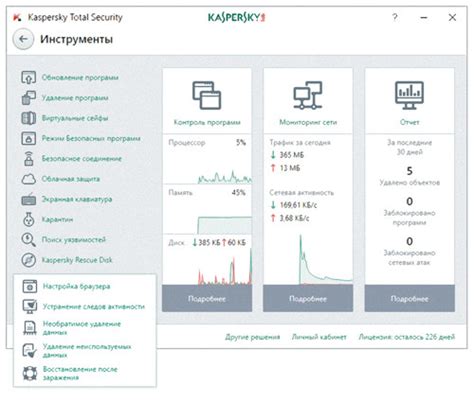
Task: Click the Процессор usage graph
Action: click(x=224, y=176)
